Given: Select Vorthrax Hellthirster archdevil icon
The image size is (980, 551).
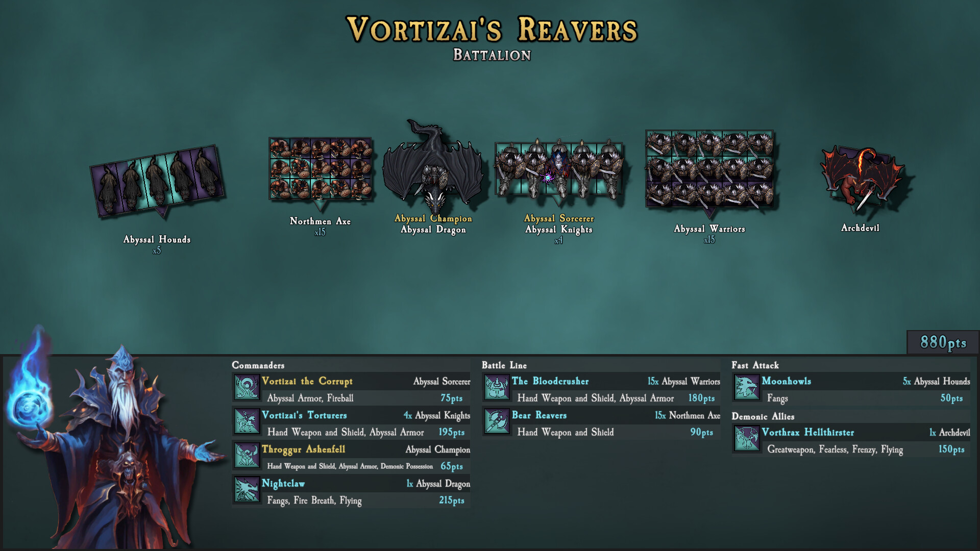Looking at the screenshot, I should pos(747,438).
